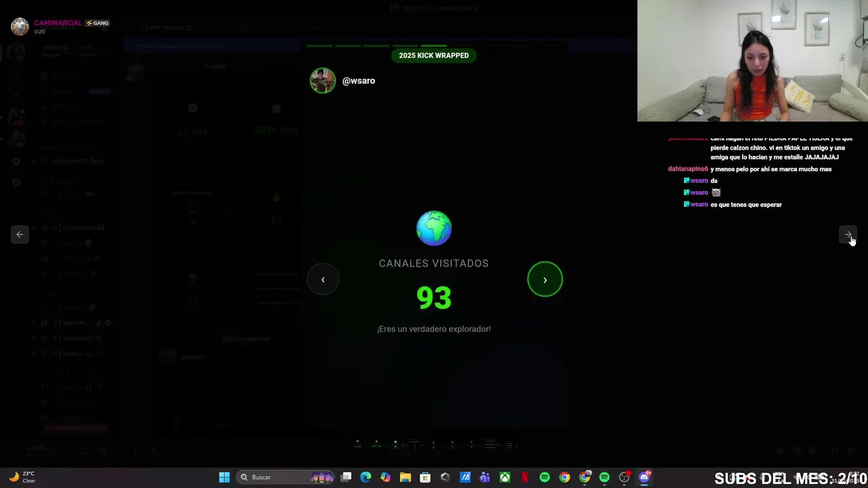Click the number 93 visited channels value
868x488 pixels.
tap(434, 298)
